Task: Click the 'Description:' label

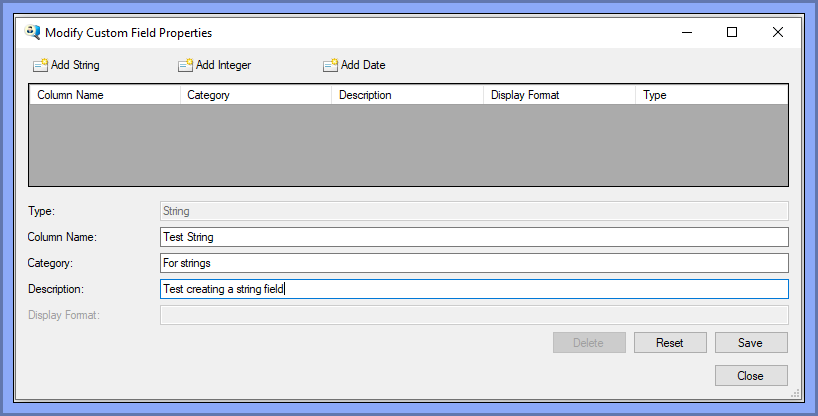Action: coord(56,289)
